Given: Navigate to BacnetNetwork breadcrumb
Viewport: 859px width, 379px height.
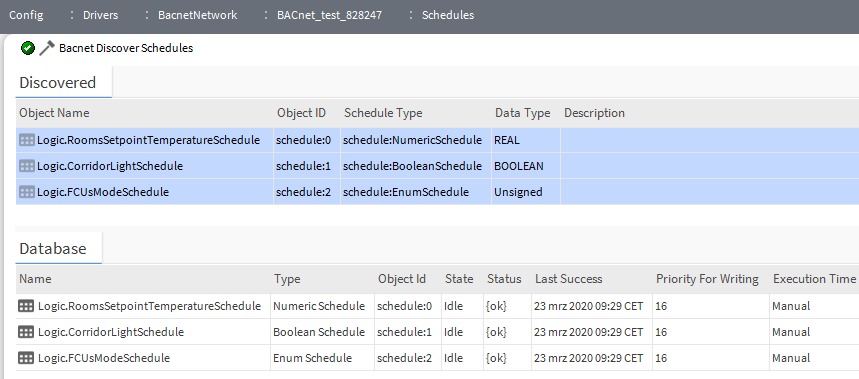Looking at the screenshot, I should pyautogui.click(x=197, y=15).
